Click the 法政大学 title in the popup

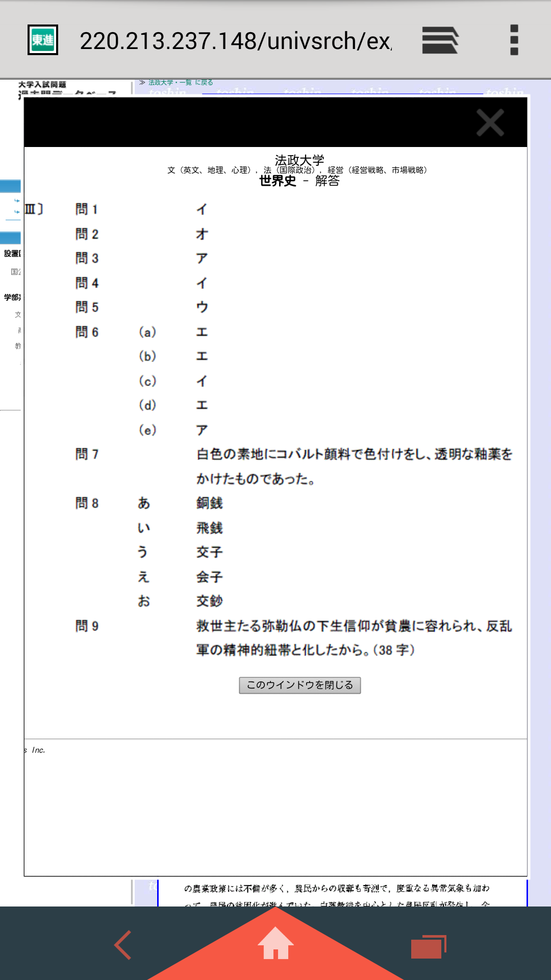pyautogui.click(x=299, y=160)
